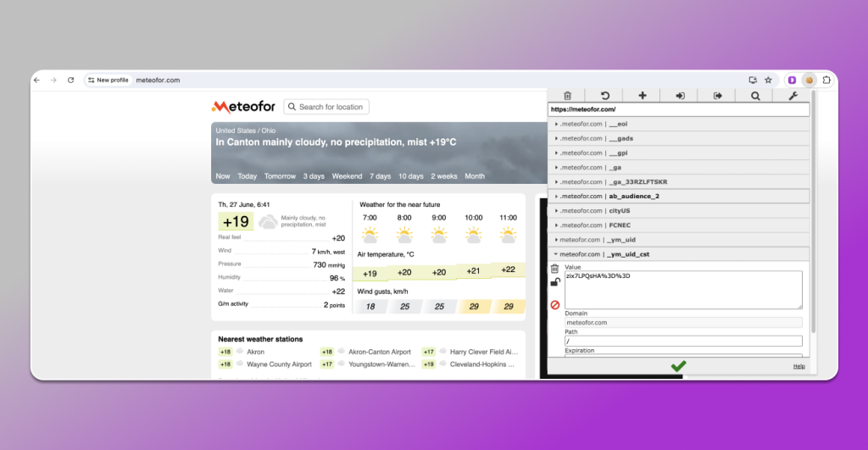Add a new cookie with plus icon

click(x=643, y=96)
